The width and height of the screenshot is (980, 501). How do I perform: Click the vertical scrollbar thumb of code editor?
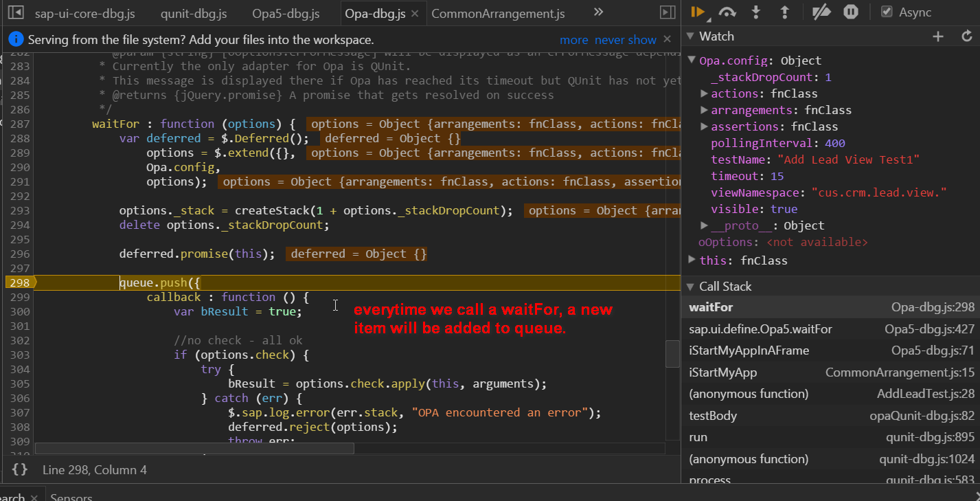(672, 354)
